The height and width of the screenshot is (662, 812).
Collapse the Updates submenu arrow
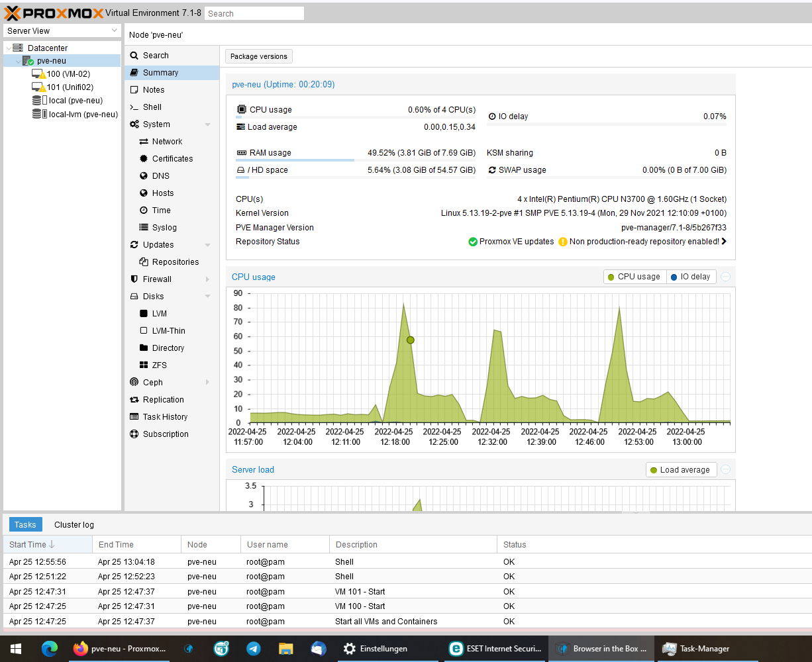click(207, 245)
